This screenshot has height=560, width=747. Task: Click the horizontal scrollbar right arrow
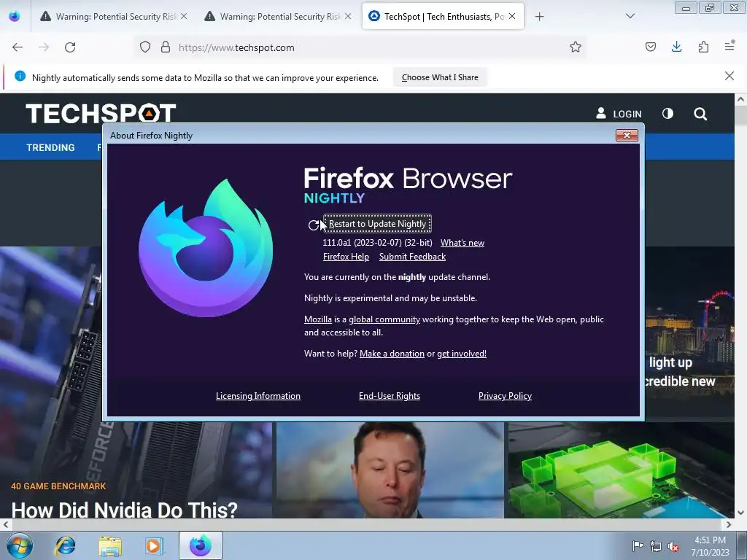pyautogui.click(x=729, y=524)
